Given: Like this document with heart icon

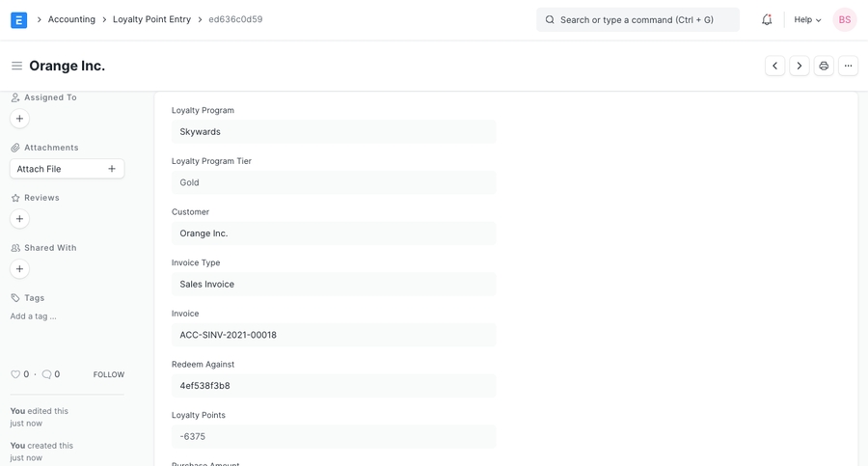Looking at the screenshot, I should 15,374.
